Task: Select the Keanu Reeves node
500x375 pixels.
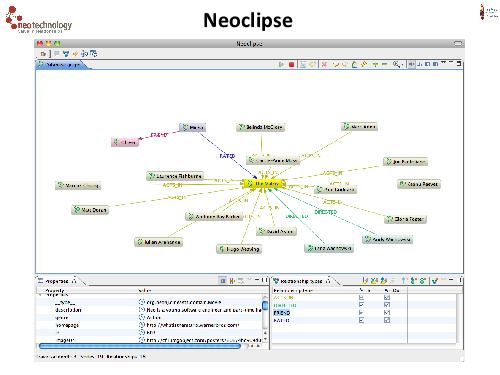Action: (419, 184)
